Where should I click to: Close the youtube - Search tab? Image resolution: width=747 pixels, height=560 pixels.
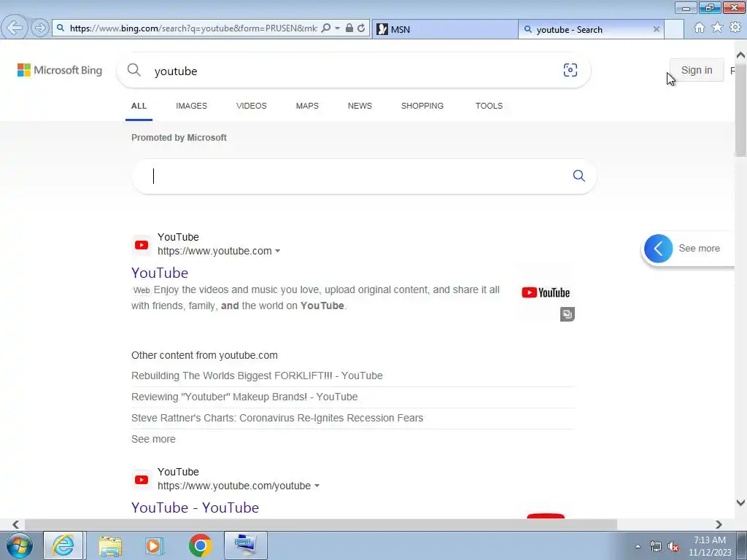pyautogui.click(x=656, y=29)
